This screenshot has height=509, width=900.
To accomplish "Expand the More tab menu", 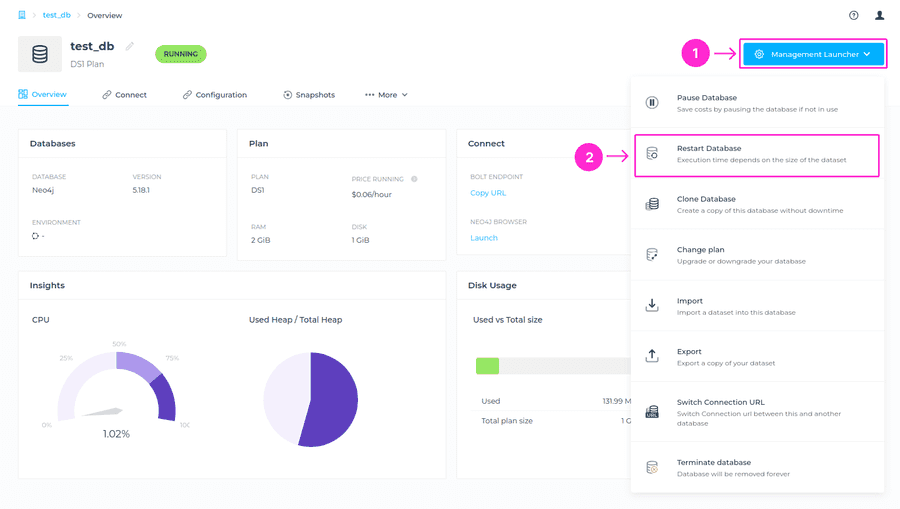I will [x=387, y=95].
